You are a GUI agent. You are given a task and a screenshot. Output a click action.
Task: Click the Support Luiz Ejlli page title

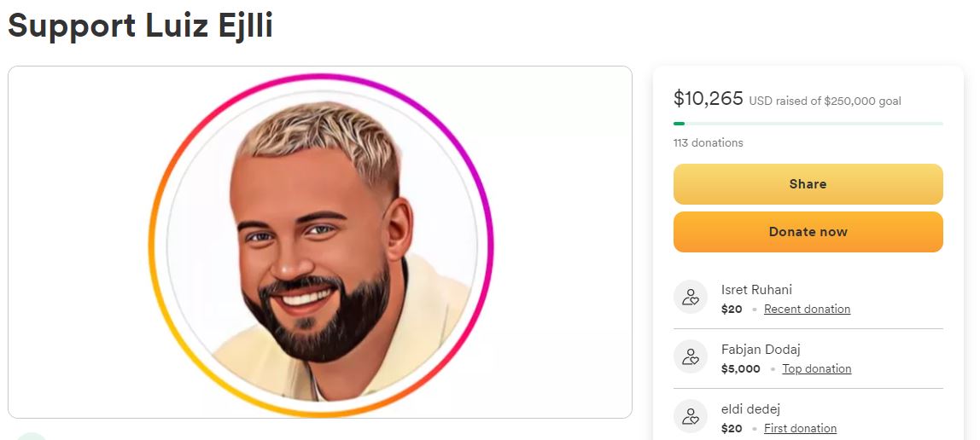click(141, 26)
